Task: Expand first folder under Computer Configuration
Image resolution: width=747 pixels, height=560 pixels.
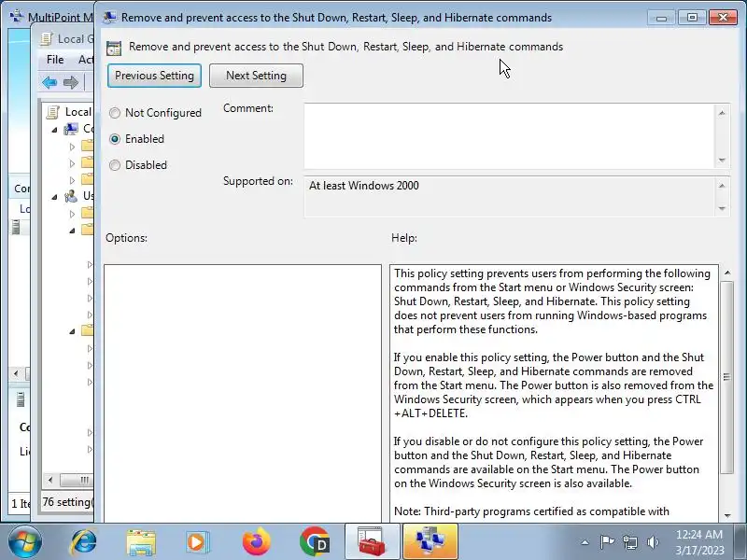Action: point(73,147)
